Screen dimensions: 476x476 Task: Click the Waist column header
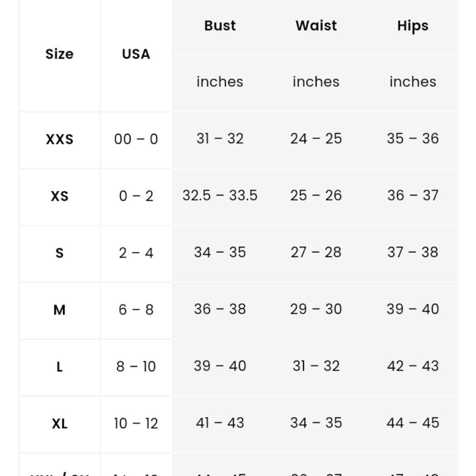tap(316, 26)
